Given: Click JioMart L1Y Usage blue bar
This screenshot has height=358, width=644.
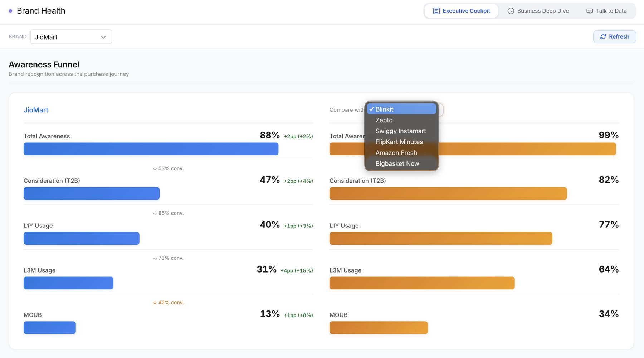Looking at the screenshot, I should (x=82, y=238).
